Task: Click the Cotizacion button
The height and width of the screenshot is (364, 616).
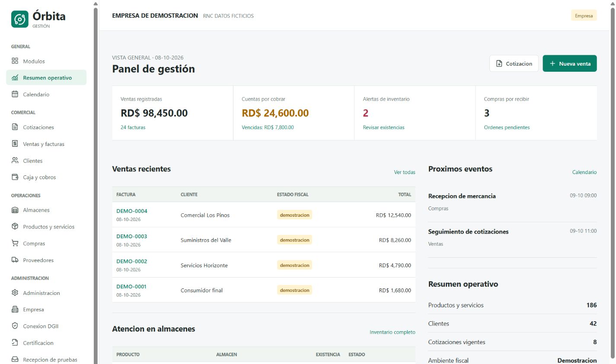Action: click(x=514, y=63)
